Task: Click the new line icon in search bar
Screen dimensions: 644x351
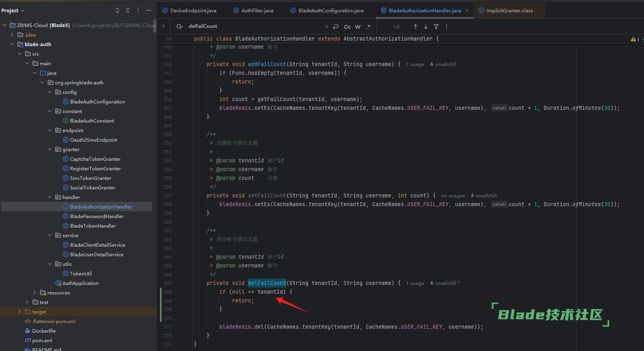Action: click(x=336, y=27)
